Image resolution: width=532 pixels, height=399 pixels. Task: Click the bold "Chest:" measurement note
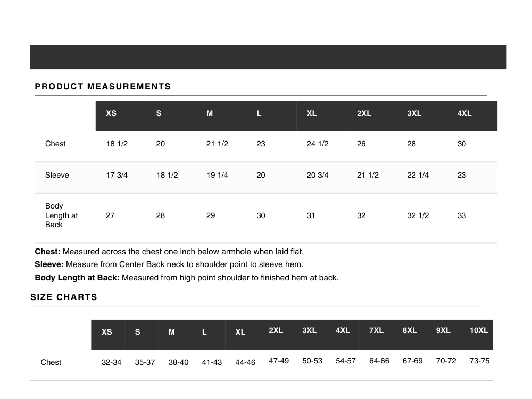coord(48,252)
